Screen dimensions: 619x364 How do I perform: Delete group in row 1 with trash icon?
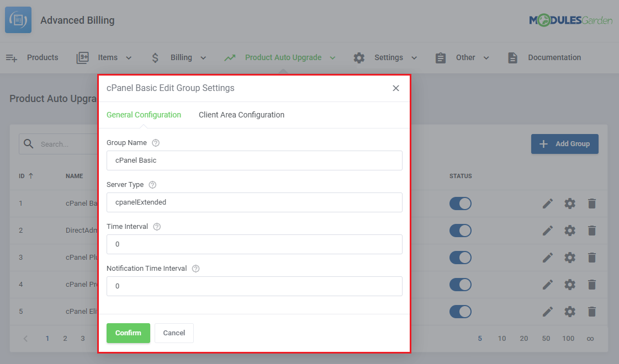point(592,204)
